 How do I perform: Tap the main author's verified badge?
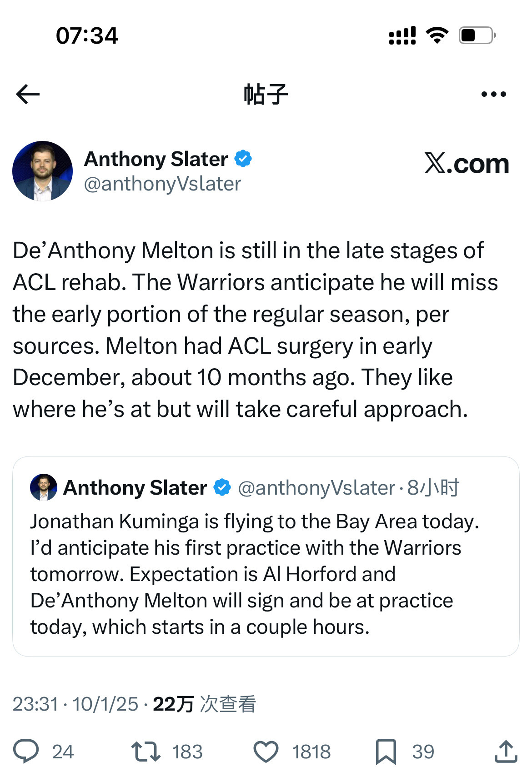point(243,159)
